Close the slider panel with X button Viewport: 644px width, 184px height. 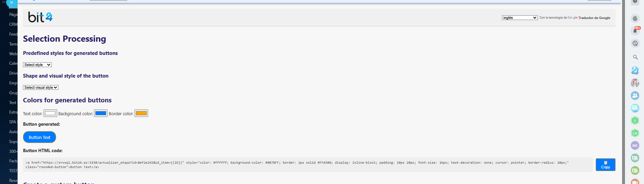pyautogui.click(x=11, y=3)
